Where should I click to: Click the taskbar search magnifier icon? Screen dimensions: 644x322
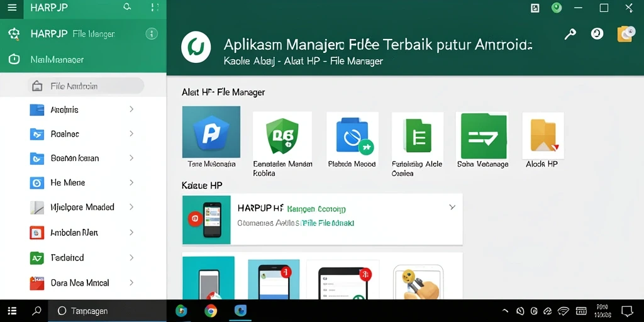pyautogui.click(x=36, y=311)
